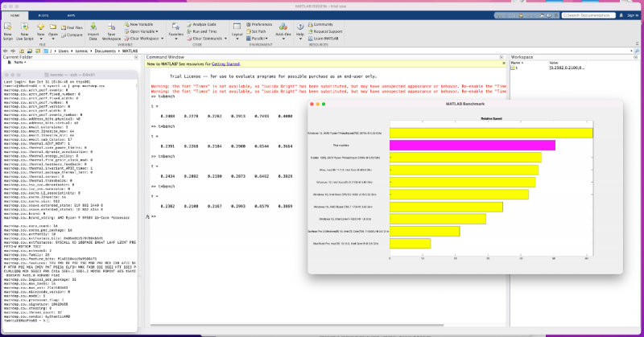Click the Import Data icon
This screenshot has width=644, height=337.
click(93, 28)
